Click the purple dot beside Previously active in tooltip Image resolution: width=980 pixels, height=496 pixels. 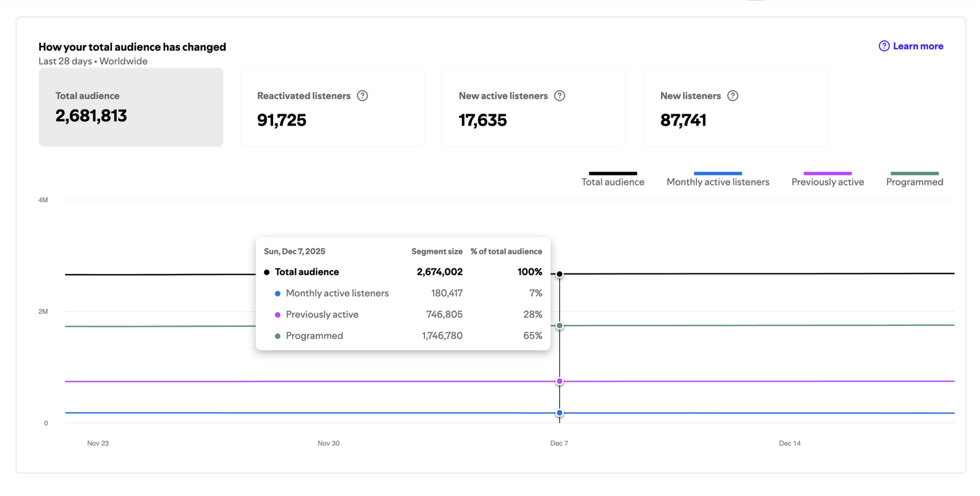pyautogui.click(x=277, y=315)
